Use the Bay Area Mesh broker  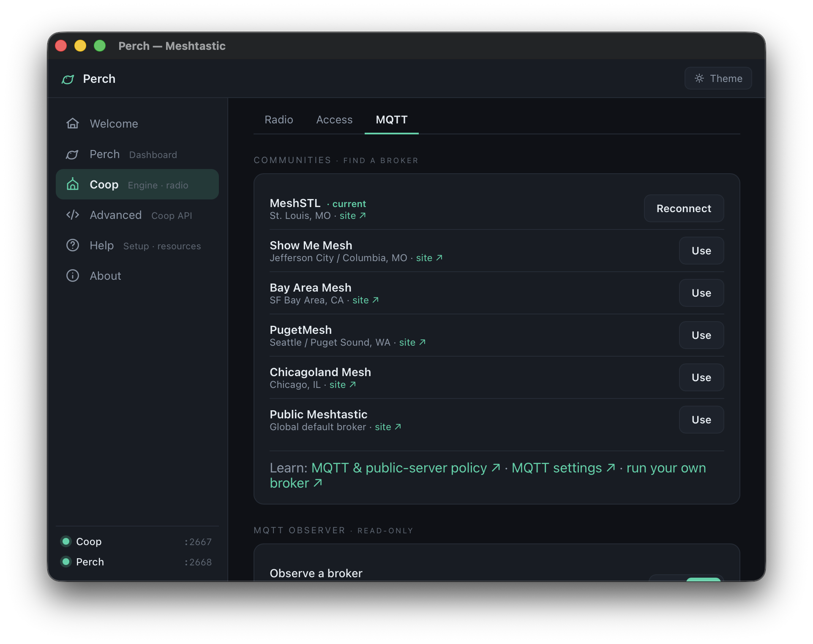[x=701, y=293]
